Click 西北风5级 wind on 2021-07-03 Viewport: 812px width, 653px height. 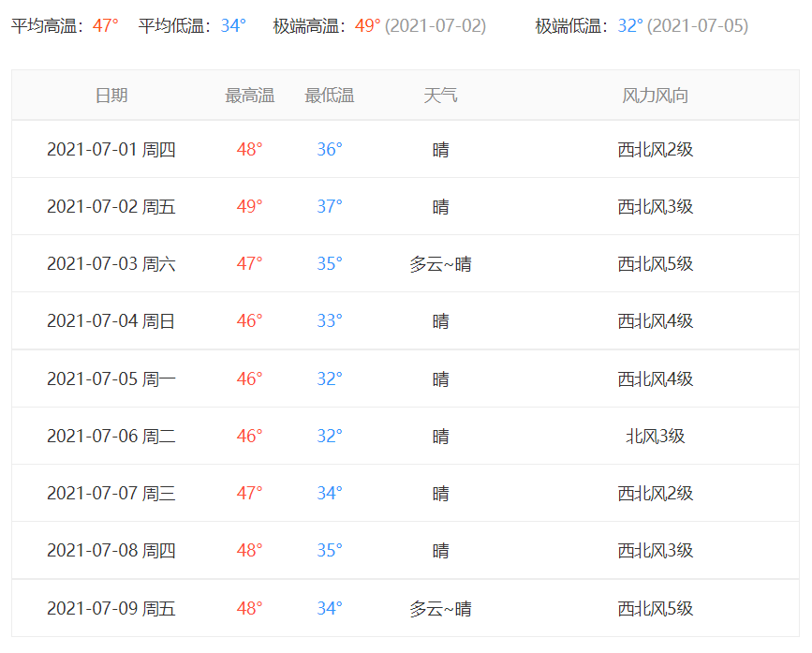[655, 264]
